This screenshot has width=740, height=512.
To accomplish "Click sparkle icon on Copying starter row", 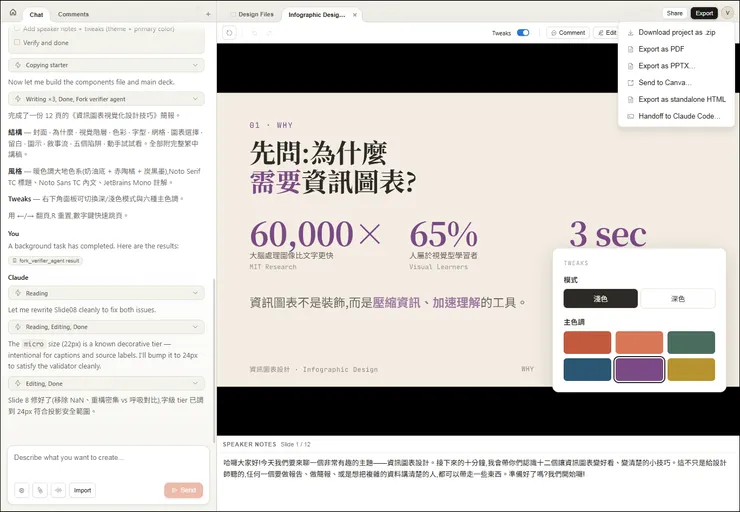I will point(18,65).
